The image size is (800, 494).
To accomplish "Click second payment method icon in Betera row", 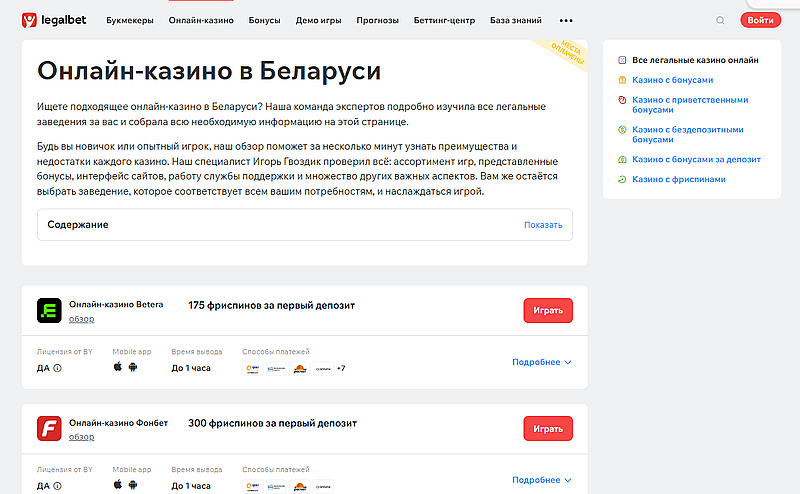I will [276, 368].
